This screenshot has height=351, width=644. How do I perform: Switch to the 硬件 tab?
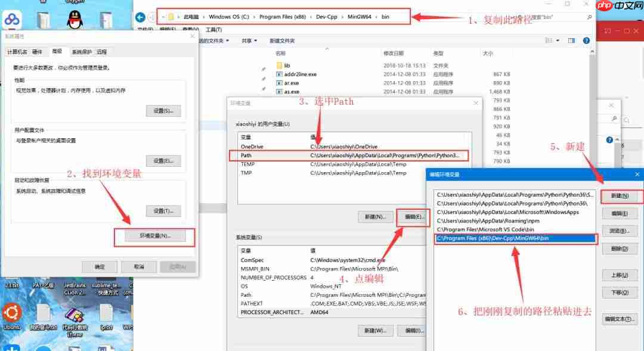tap(38, 52)
